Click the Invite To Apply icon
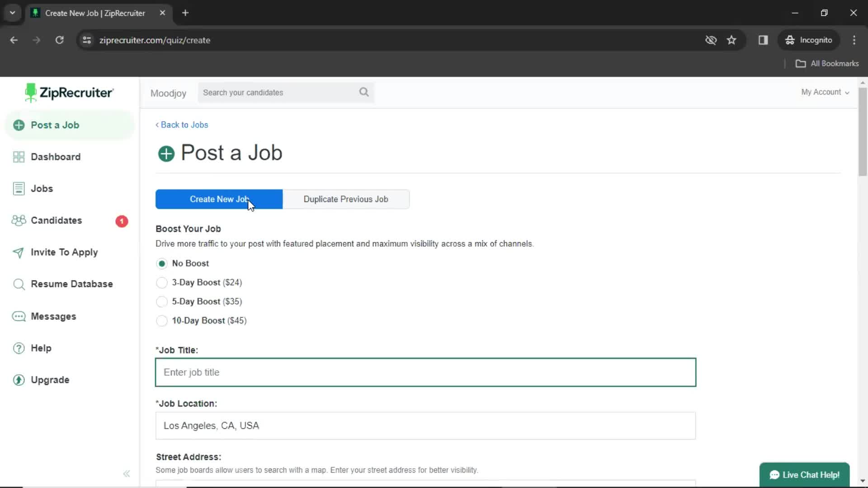Viewport: 868px width, 488px height. pyautogui.click(x=18, y=252)
